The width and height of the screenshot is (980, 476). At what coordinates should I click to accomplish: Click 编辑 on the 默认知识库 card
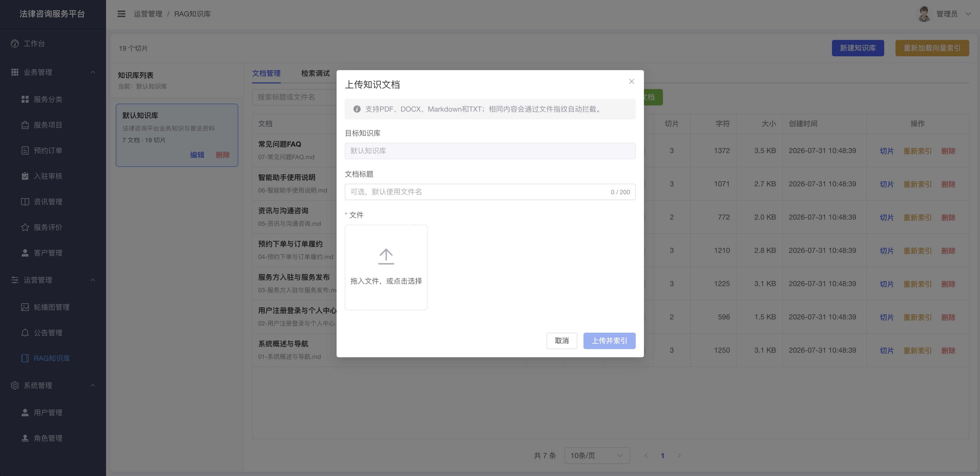point(197,155)
